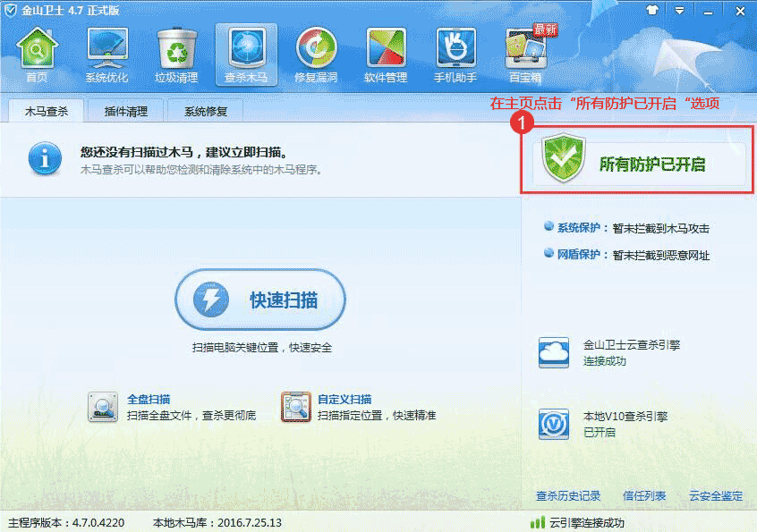Open 百宝箱 toolbox icon

(x=525, y=55)
